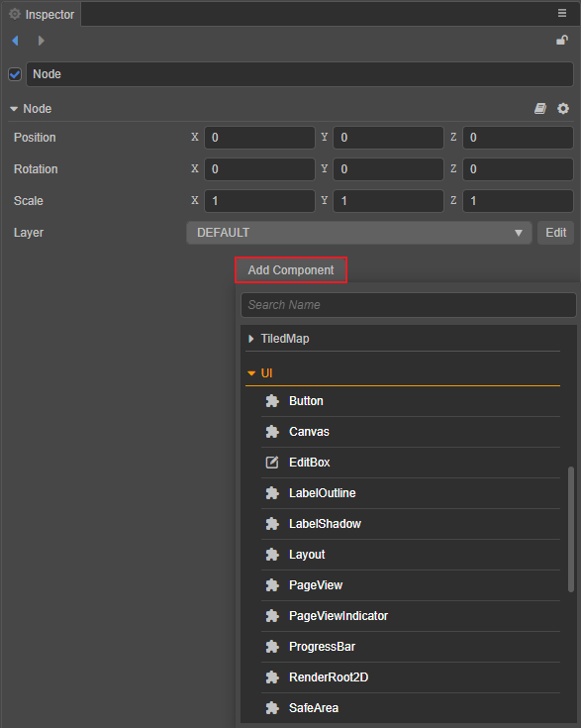Click the Inspector gear icon in tab
581x728 pixels.
pyautogui.click(x=15, y=15)
